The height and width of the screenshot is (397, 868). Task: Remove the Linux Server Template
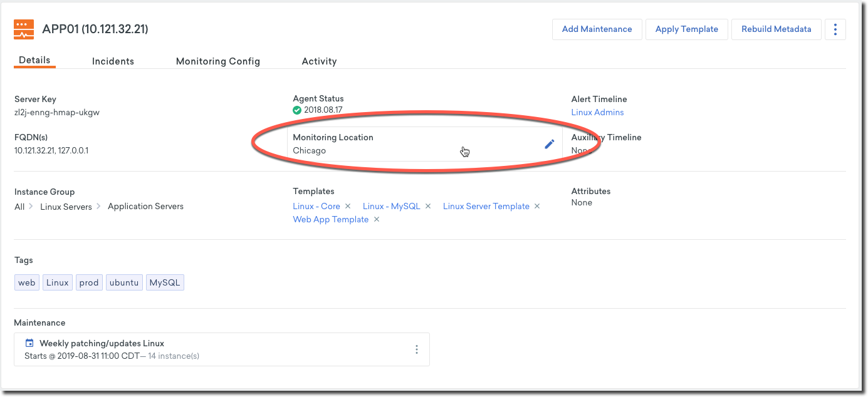tap(537, 206)
